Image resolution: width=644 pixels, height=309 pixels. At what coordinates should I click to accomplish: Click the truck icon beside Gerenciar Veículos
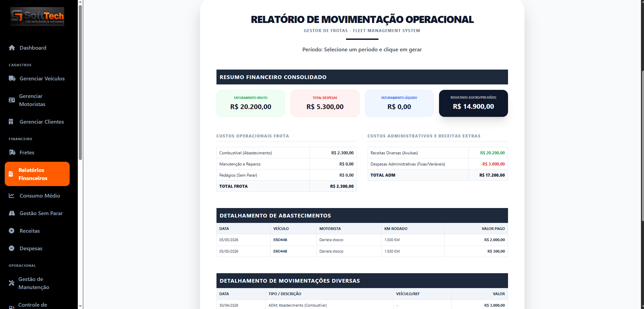[x=12, y=79]
